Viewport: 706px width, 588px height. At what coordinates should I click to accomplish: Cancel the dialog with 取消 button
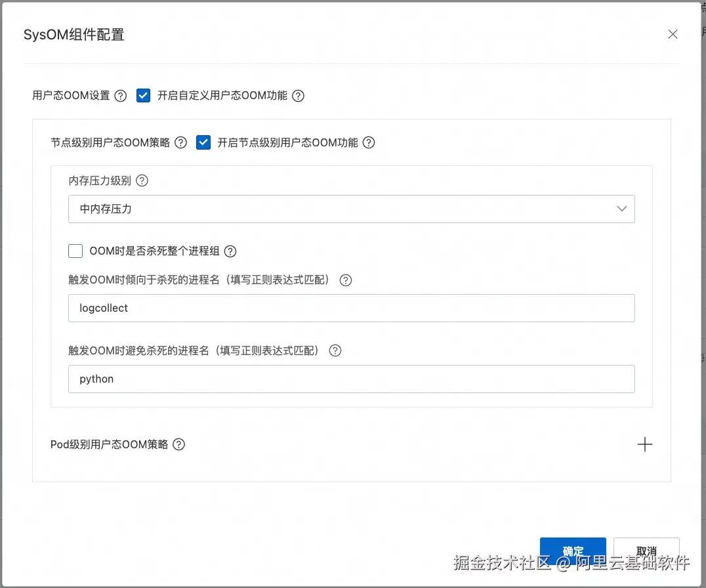(646, 551)
